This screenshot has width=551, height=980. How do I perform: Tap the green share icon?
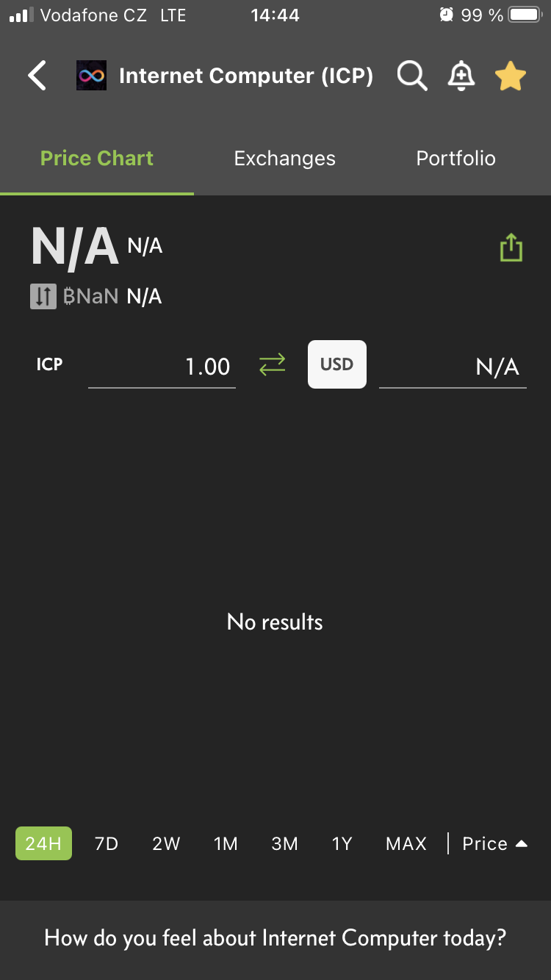pyautogui.click(x=511, y=248)
